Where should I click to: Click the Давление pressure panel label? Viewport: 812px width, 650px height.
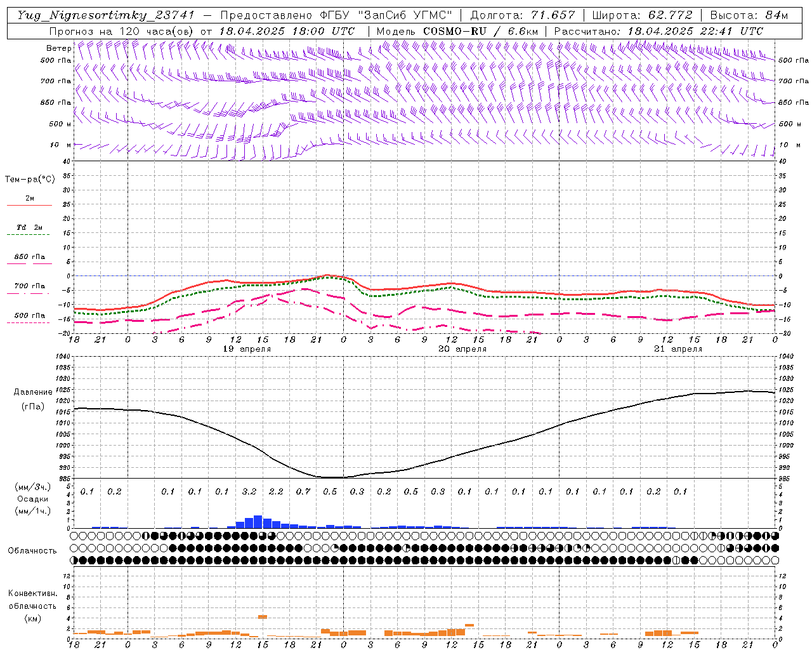(33, 392)
